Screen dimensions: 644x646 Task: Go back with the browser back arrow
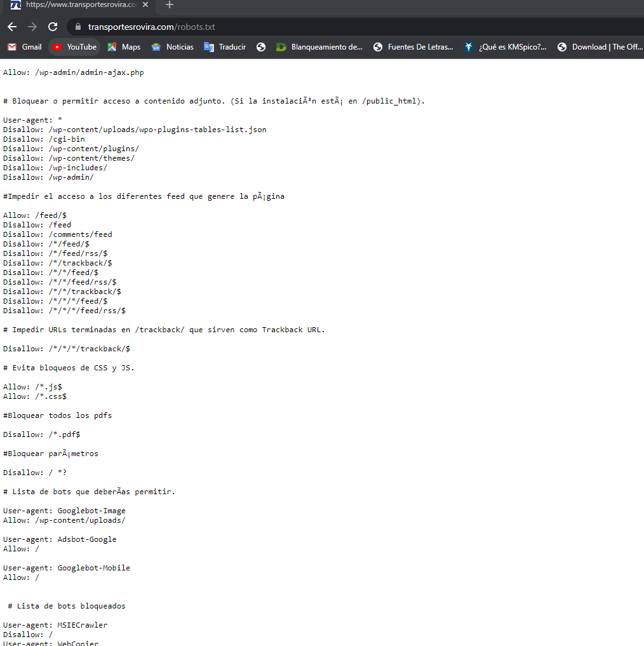pyautogui.click(x=12, y=27)
